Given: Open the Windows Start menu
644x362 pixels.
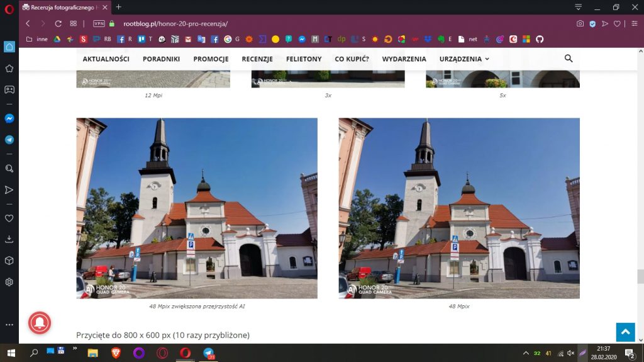Looking at the screenshot, I should [x=11, y=353].
